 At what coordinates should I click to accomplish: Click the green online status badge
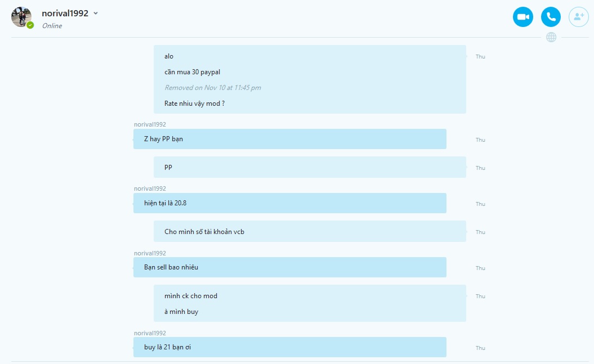click(x=30, y=25)
